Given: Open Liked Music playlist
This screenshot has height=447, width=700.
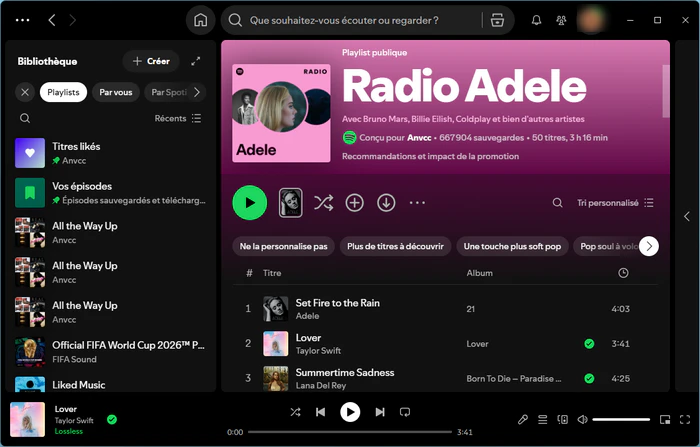Looking at the screenshot, I should point(110,384).
